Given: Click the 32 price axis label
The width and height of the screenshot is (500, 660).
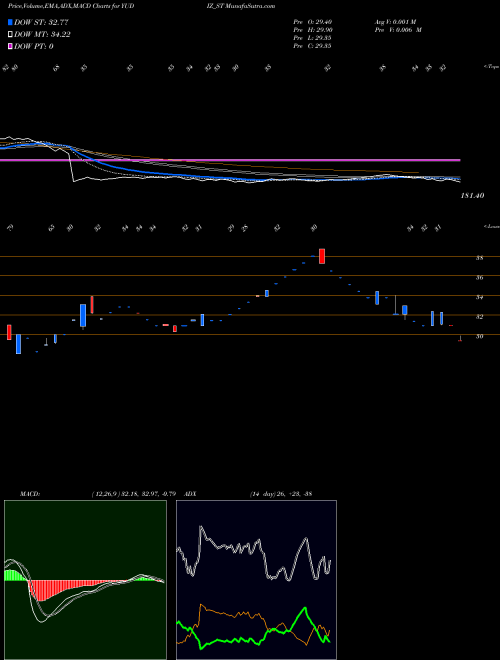Looking at the screenshot, I should (479, 317).
